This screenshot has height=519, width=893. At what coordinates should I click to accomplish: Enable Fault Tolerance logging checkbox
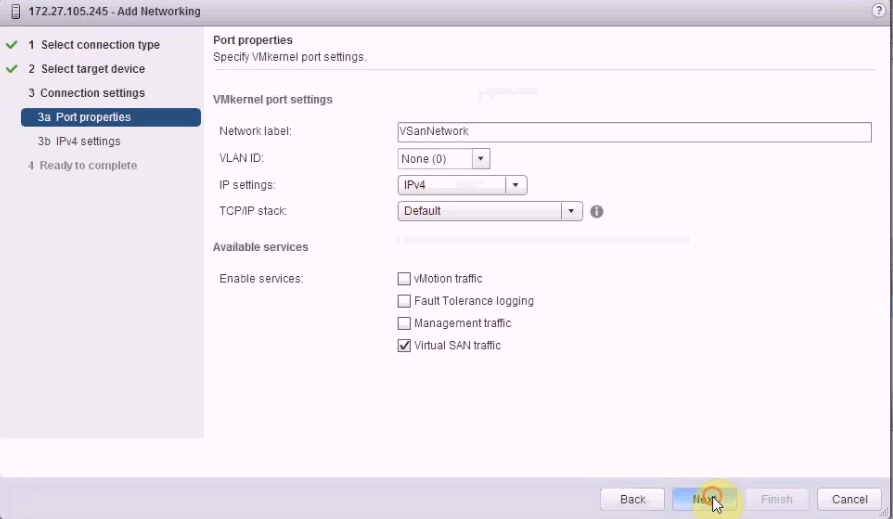(405, 301)
